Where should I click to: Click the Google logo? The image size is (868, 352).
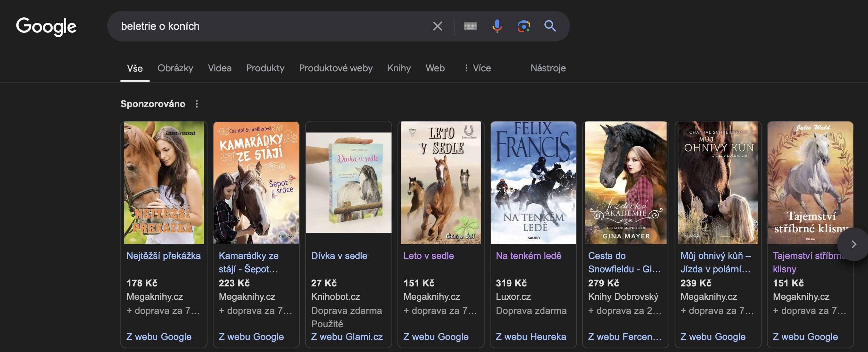46,26
